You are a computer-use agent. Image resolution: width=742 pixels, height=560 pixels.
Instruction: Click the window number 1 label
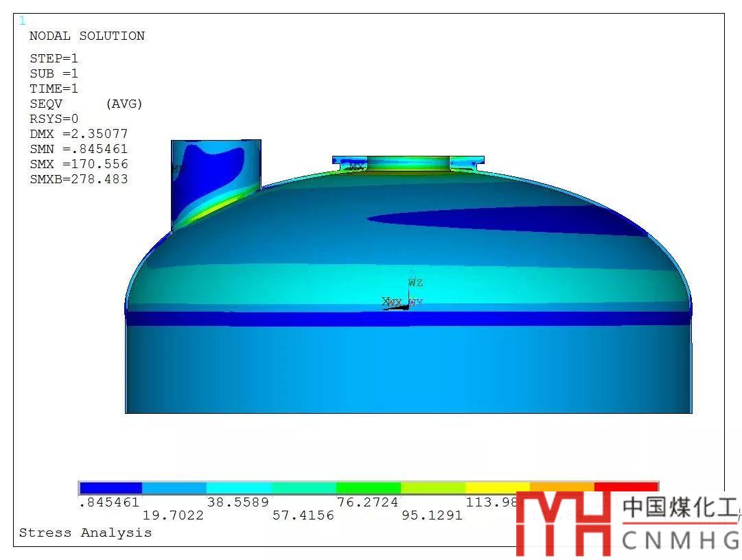[x=22, y=21]
